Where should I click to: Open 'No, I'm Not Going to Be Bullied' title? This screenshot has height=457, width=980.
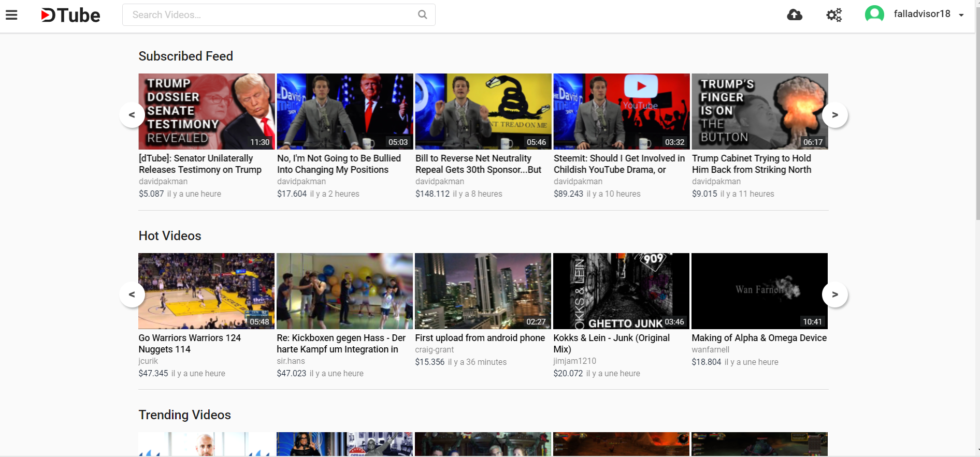339,164
